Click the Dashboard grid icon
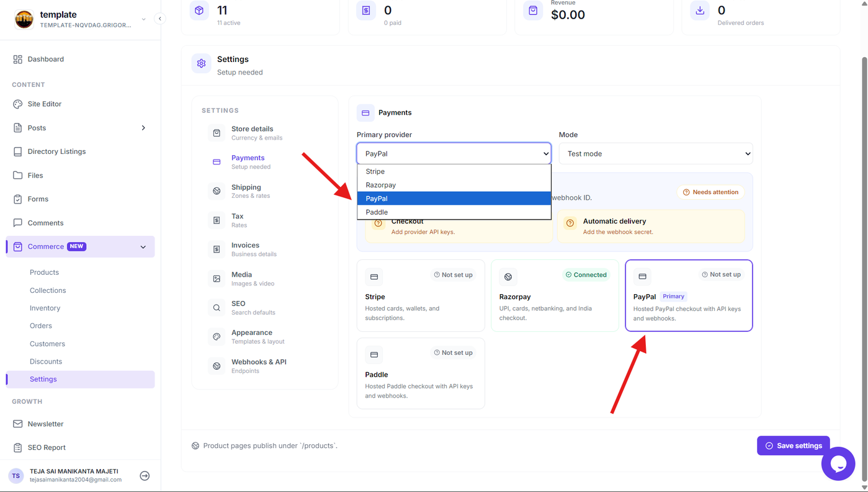 [17, 59]
